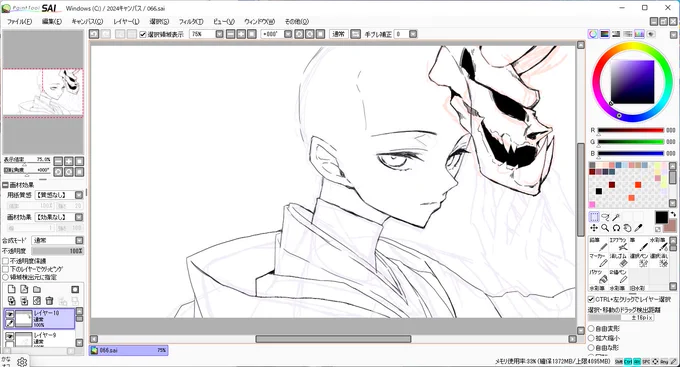680x367 pixels.
Task: Select the zoom magnifier tool
Action: pos(605,228)
